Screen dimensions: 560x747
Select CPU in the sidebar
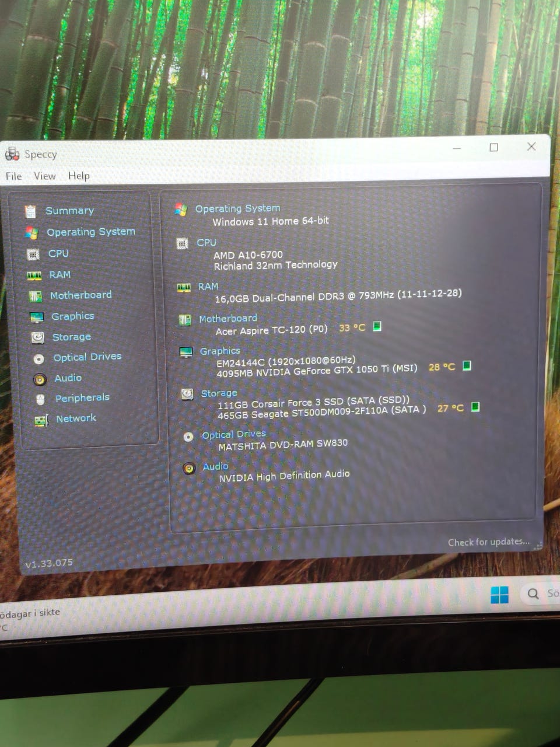(x=58, y=253)
